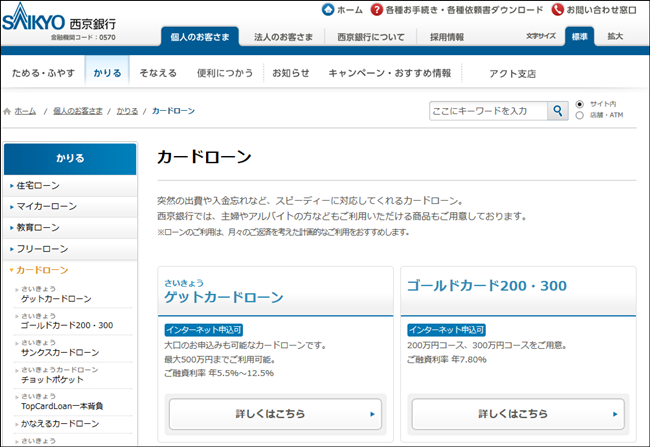This screenshot has height=447, width=650.
Task: Set text size to 拡大
Action: pyautogui.click(x=615, y=36)
